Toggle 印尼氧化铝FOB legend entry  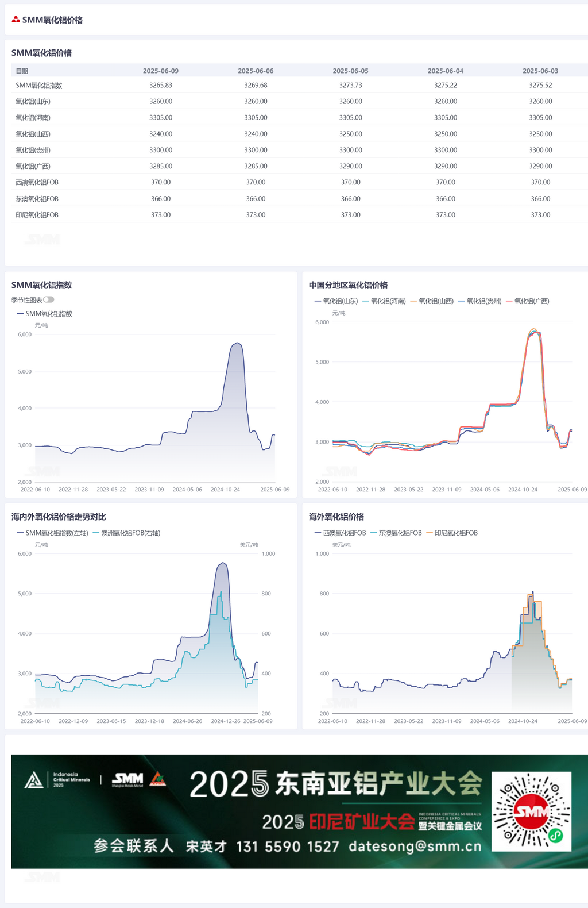point(452,533)
